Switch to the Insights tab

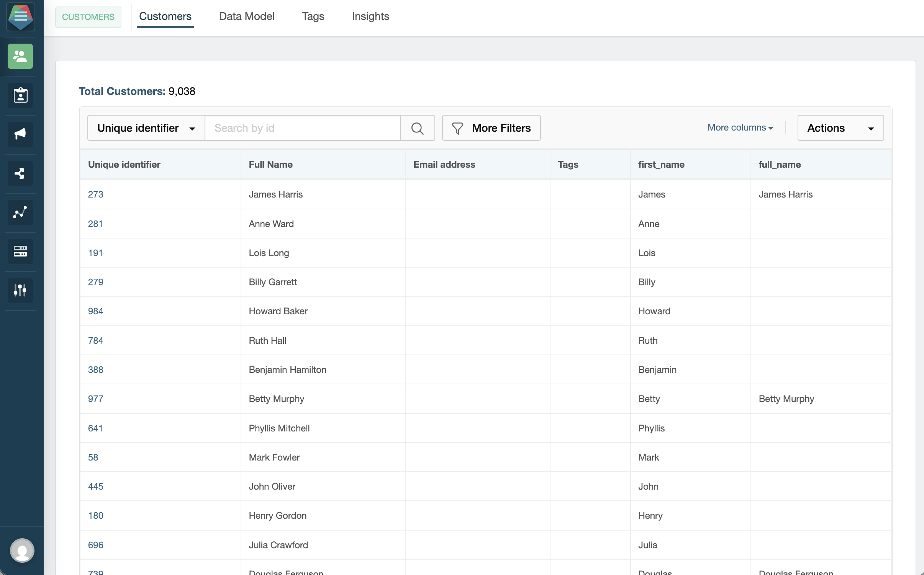click(x=370, y=16)
